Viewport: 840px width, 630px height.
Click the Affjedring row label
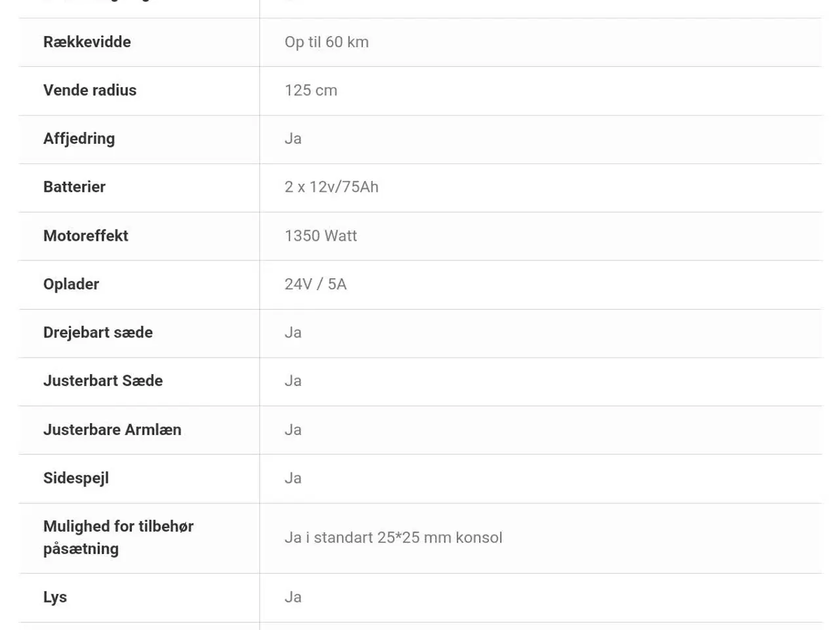point(79,138)
